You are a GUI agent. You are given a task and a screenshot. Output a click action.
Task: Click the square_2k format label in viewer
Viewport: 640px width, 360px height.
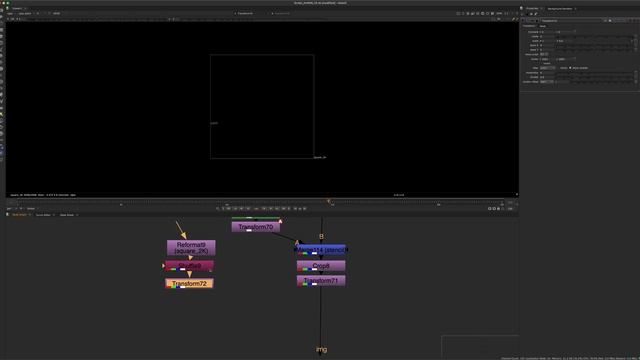pos(320,158)
